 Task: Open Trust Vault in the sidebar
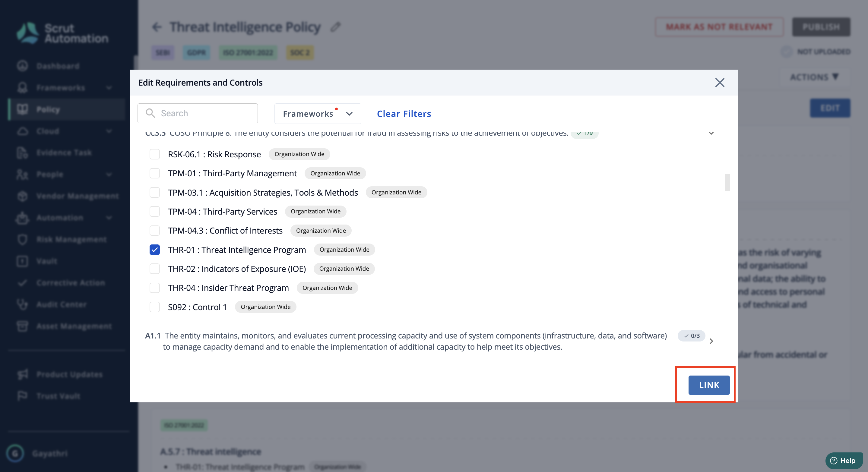(x=58, y=396)
